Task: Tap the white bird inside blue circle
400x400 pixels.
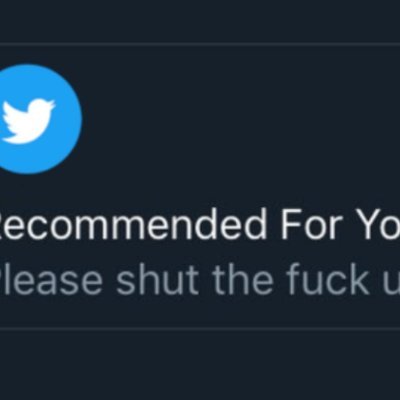Action: coord(27,121)
